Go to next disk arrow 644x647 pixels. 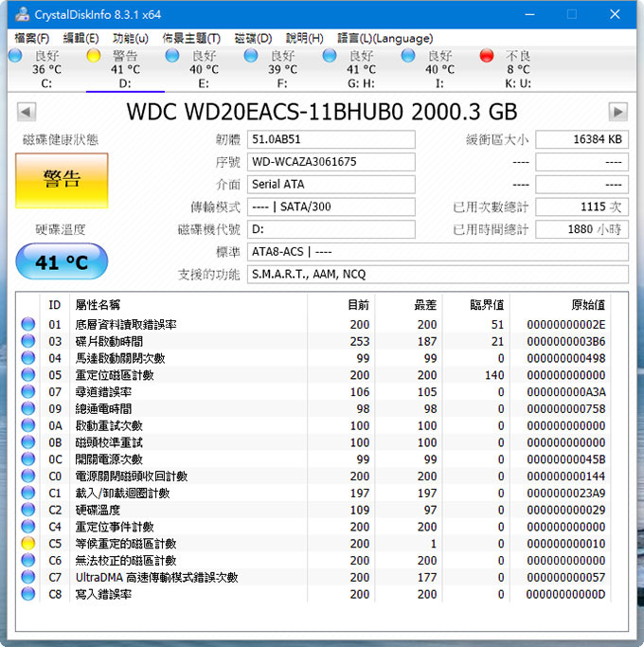[x=618, y=112]
